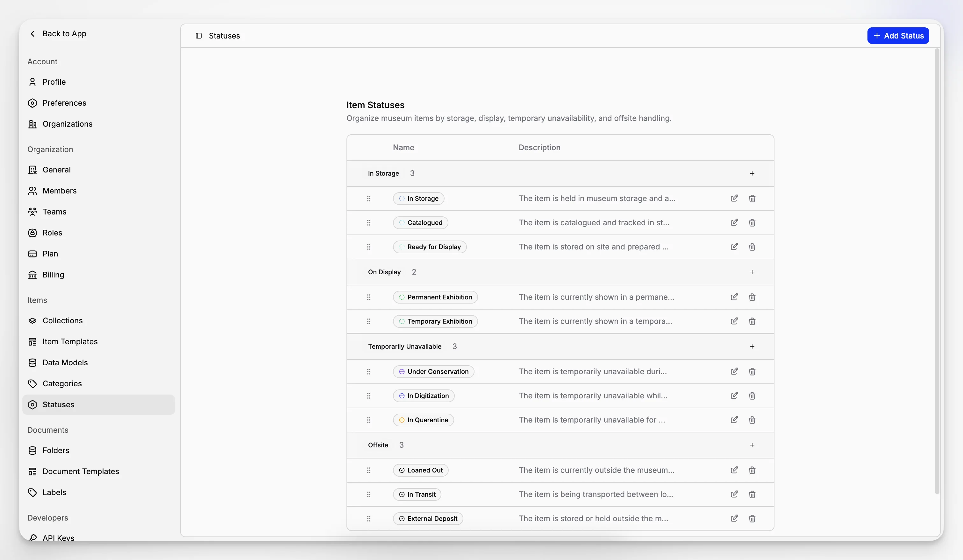The image size is (963, 560).
Task: Delete the Permanent Exhibition status
Action: click(x=752, y=297)
